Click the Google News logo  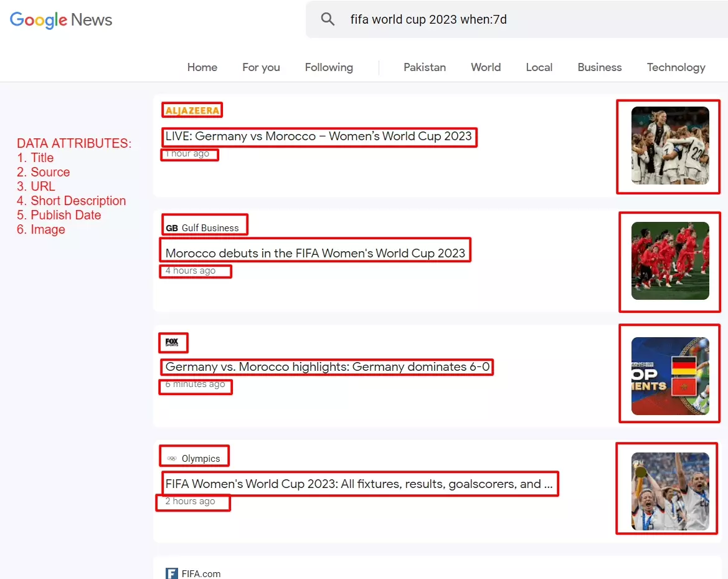tap(60, 19)
